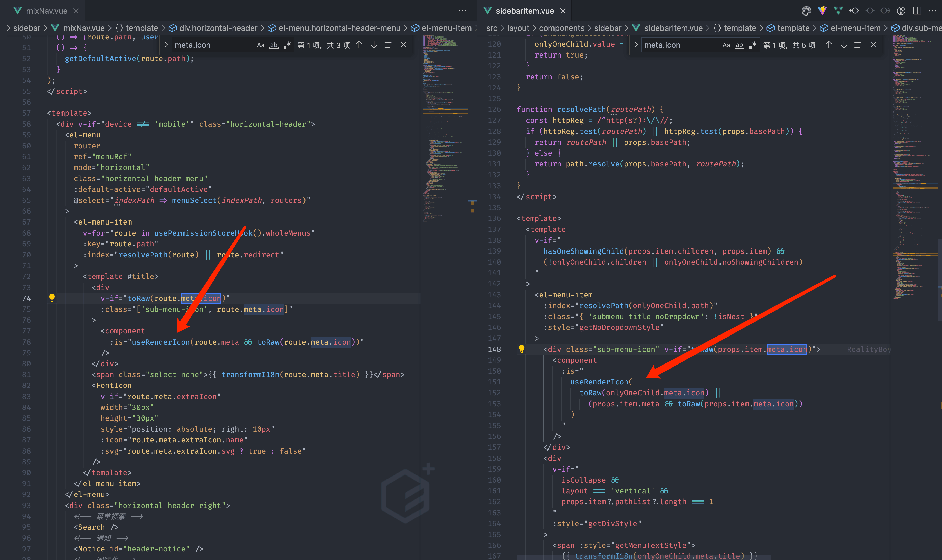Go to previous change arrow icon
Viewport: 942px width, 560px height.
pyautogui.click(x=854, y=11)
